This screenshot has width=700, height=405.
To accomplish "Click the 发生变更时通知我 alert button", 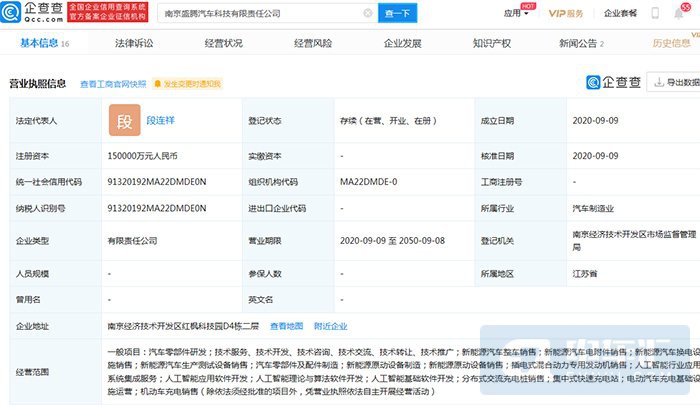I will (188, 84).
